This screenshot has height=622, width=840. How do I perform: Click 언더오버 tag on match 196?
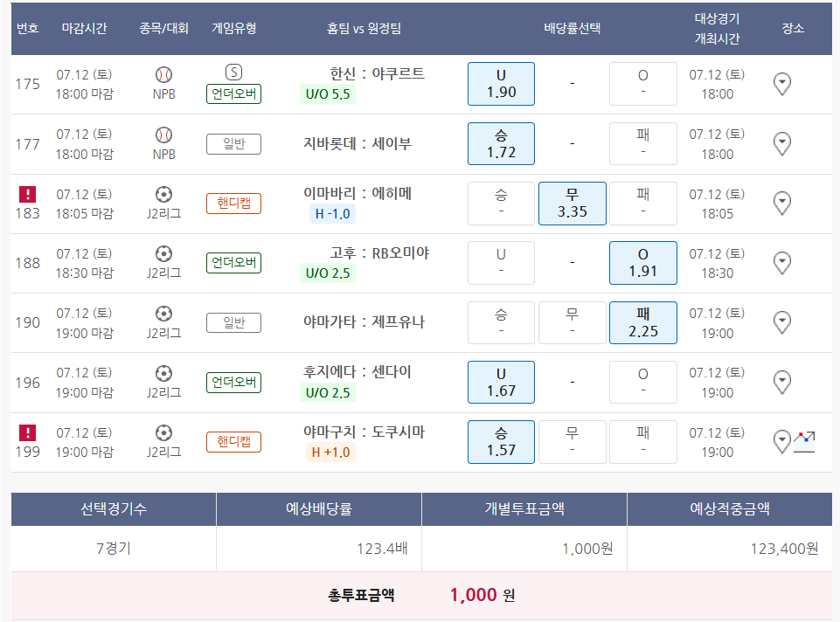[x=233, y=382]
